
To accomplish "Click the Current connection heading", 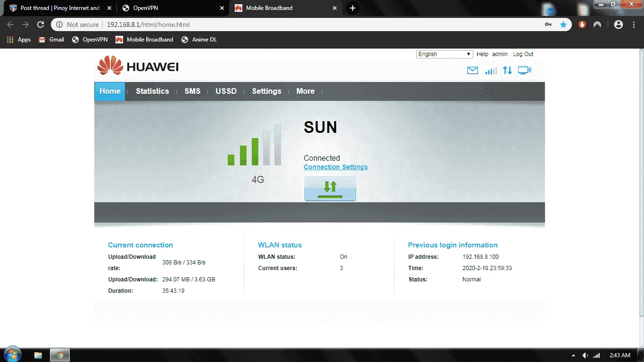I will click(x=140, y=245).
